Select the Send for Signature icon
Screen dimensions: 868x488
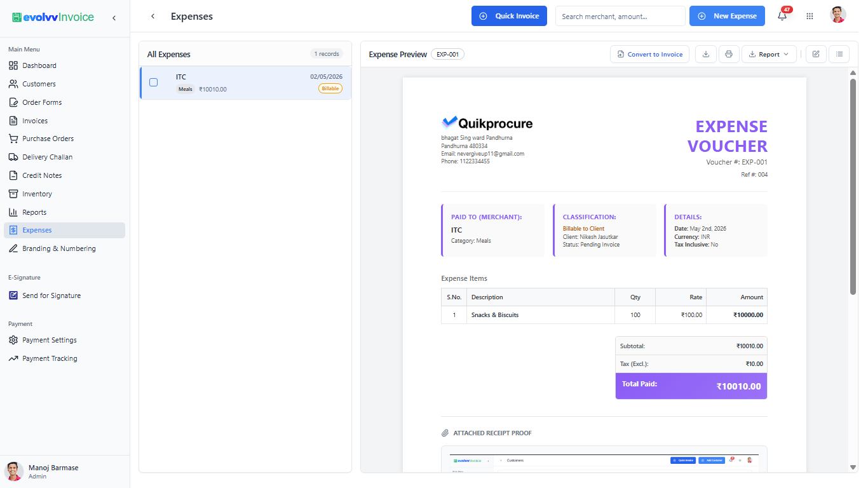click(x=13, y=295)
